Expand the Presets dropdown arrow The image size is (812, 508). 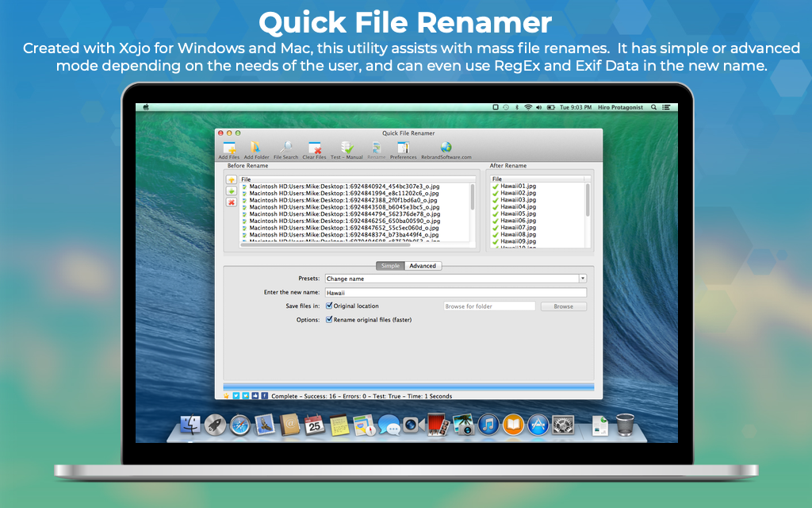point(583,279)
